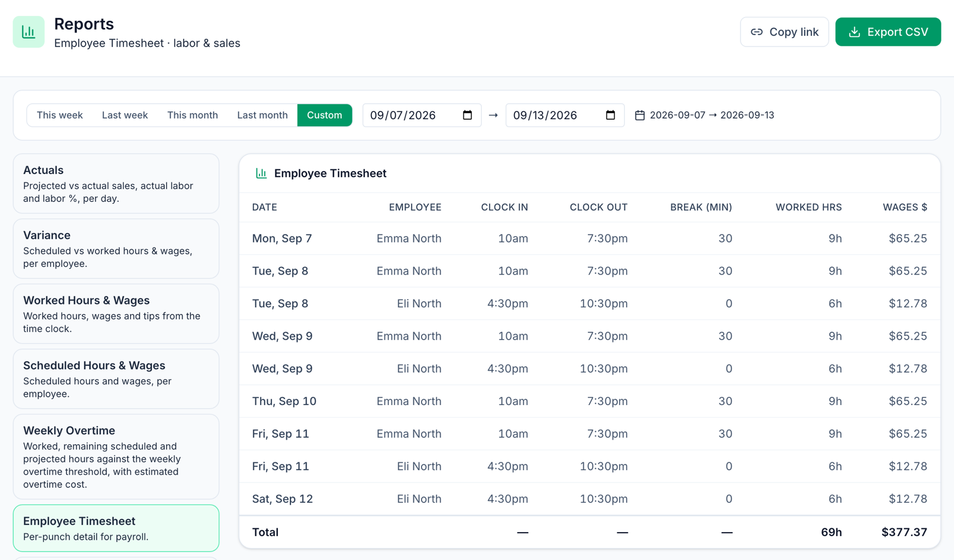Click 4:30pm clock in in Sat, Sep 12 row

(507, 499)
